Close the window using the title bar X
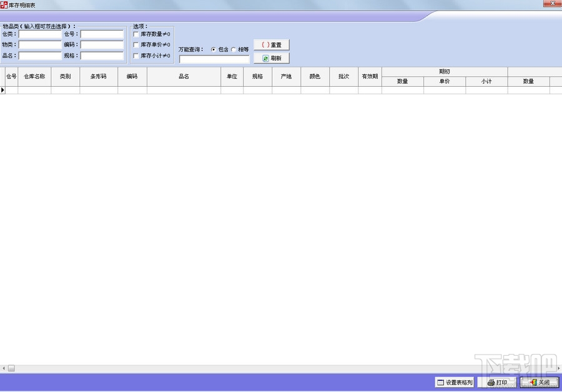Image resolution: width=562 pixels, height=392 pixels. (x=553, y=3)
